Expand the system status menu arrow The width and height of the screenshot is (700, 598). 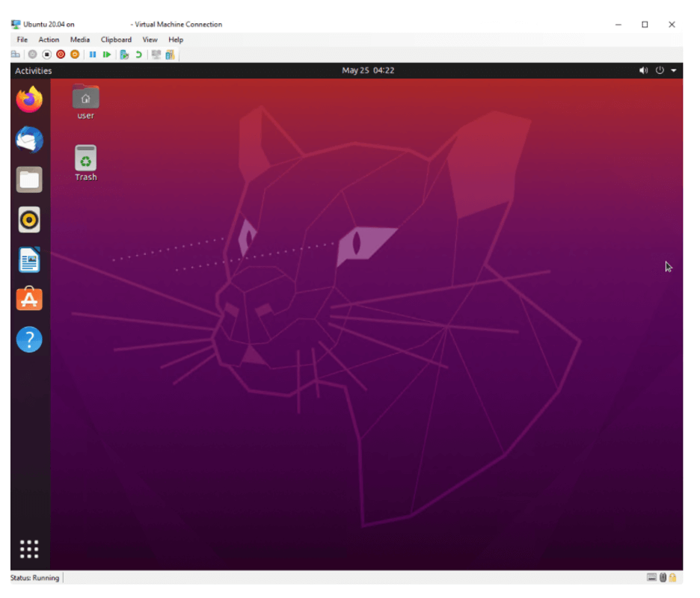pos(672,70)
